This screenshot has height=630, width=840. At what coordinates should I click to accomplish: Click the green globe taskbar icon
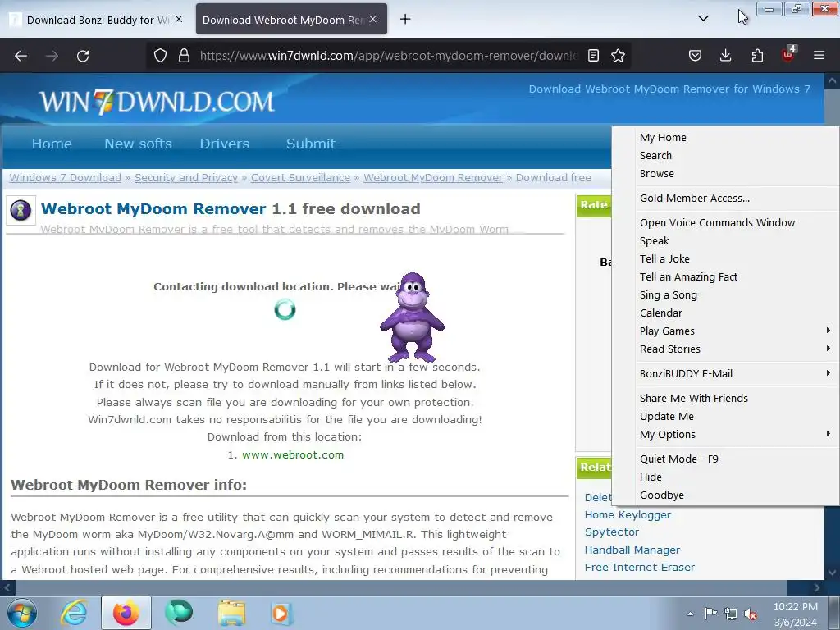[178, 613]
